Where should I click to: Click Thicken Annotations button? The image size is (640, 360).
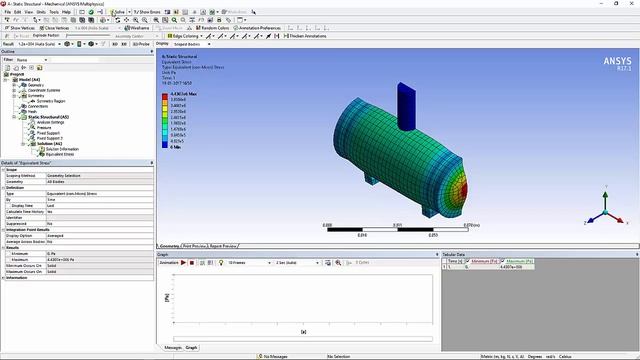pyautogui.click(x=305, y=36)
